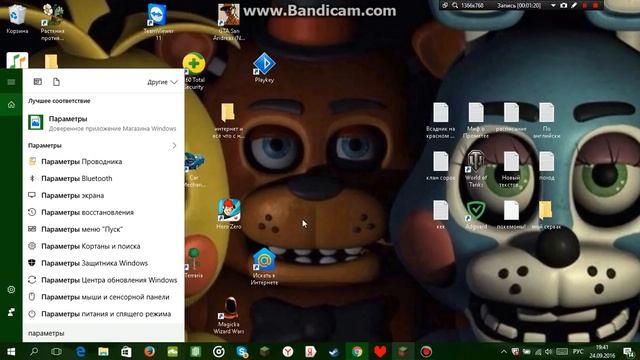The height and width of the screenshot is (360, 640).
Task: Open the red heart app on taskbar
Action: [x=380, y=351]
